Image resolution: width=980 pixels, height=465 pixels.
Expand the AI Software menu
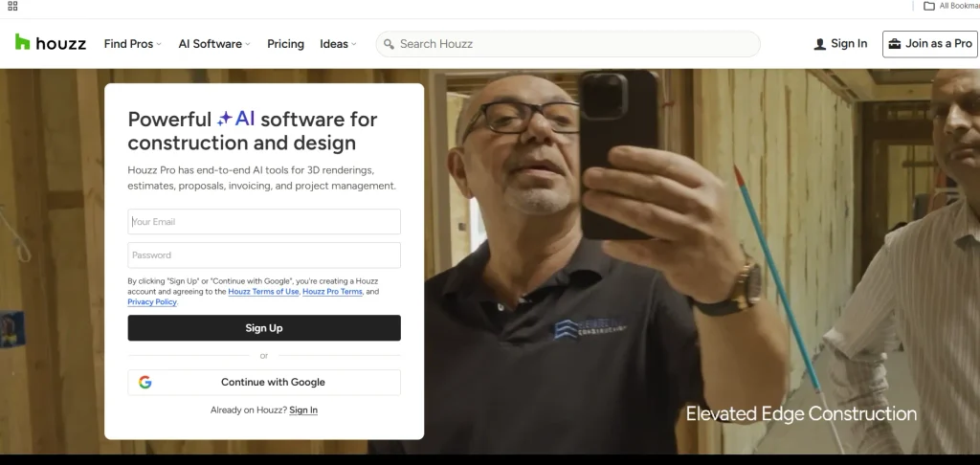coord(214,44)
